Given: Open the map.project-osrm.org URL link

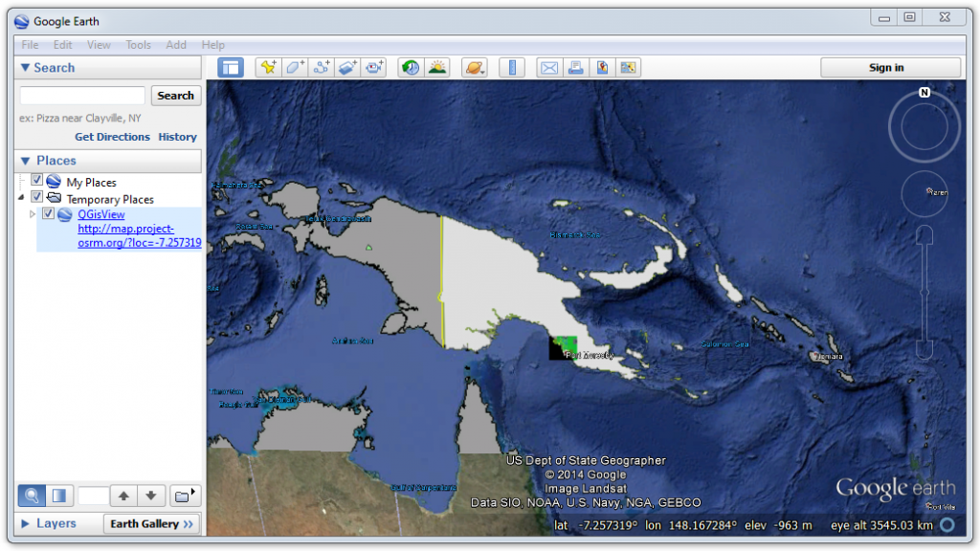Looking at the screenshot, I should 140,235.
